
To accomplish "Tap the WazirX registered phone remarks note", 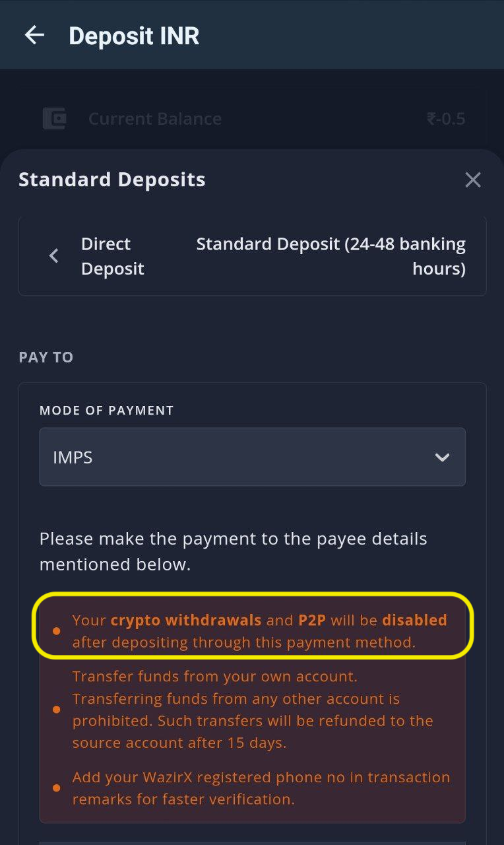I will pos(261,788).
